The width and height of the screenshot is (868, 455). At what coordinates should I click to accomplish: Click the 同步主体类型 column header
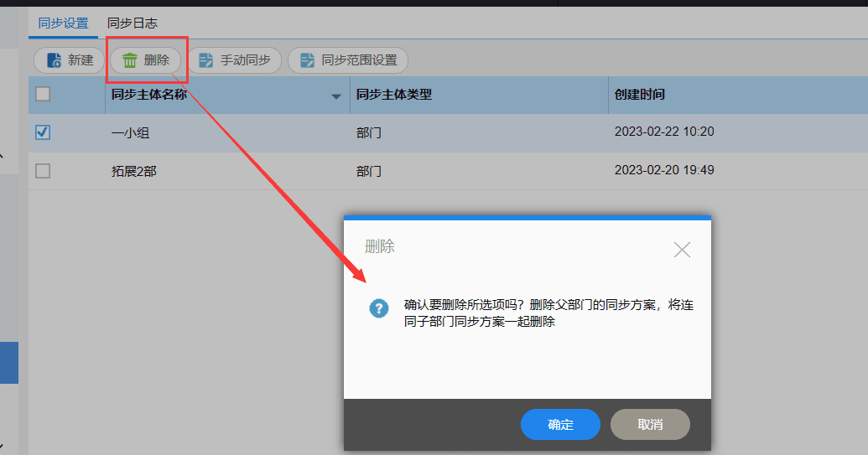click(393, 95)
